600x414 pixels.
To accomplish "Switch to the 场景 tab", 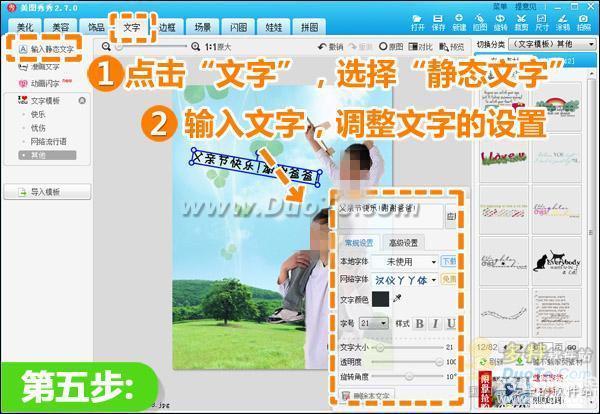I will tap(203, 27).
